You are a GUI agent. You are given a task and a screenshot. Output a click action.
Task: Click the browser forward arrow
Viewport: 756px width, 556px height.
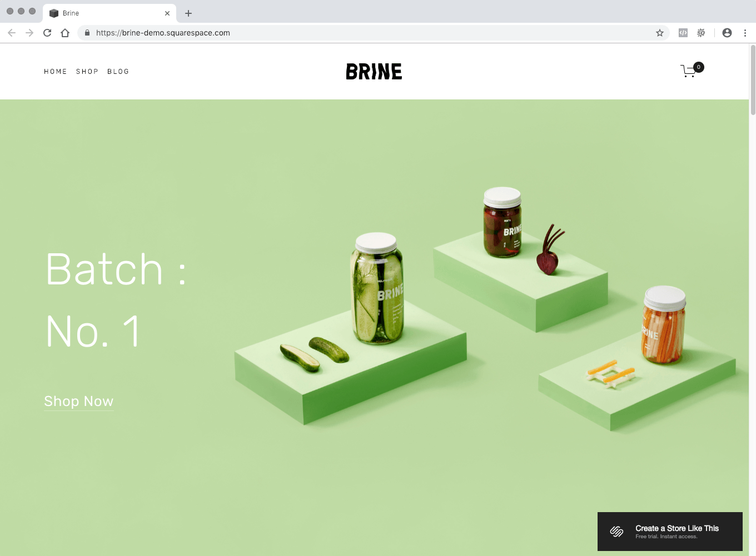click(x=29, y=33)
